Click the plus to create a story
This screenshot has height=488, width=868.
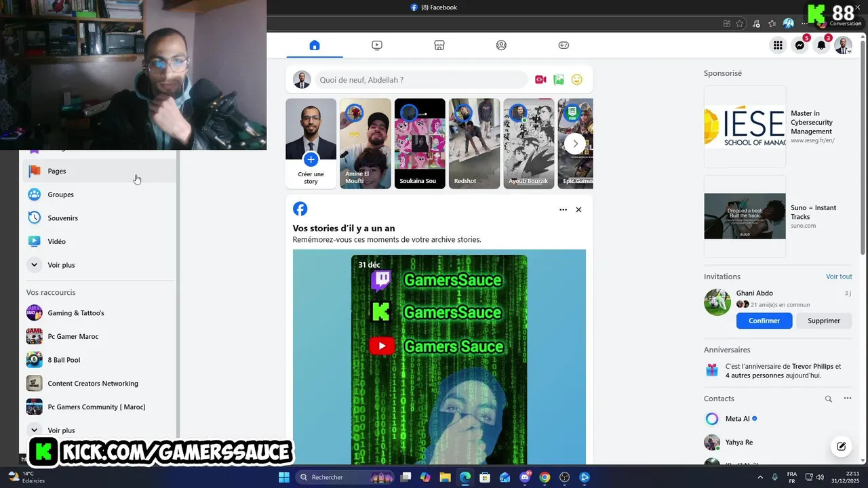click(311, 160)
